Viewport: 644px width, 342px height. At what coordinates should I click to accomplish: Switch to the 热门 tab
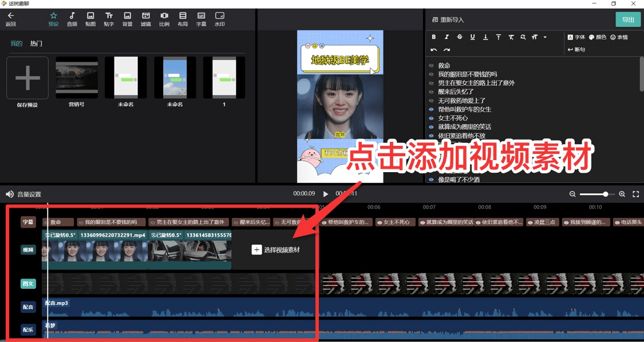tap(36, 43)
